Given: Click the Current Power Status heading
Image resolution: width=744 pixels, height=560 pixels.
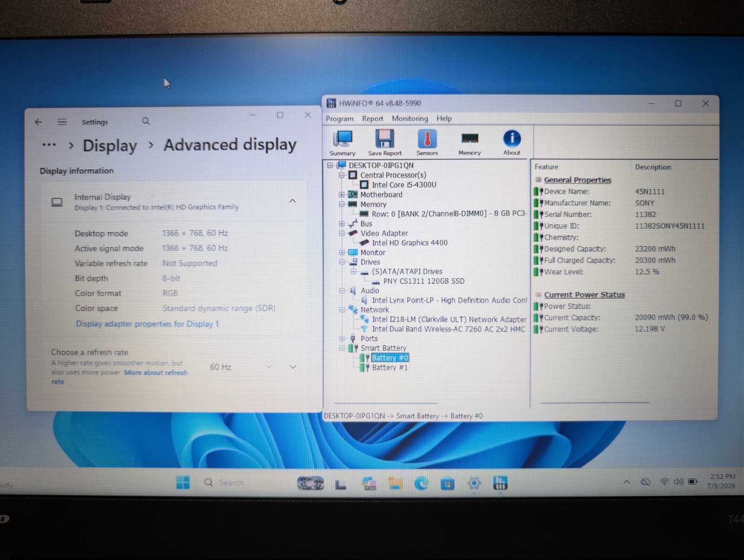Looking at the screenshot, I should [585, 294].
